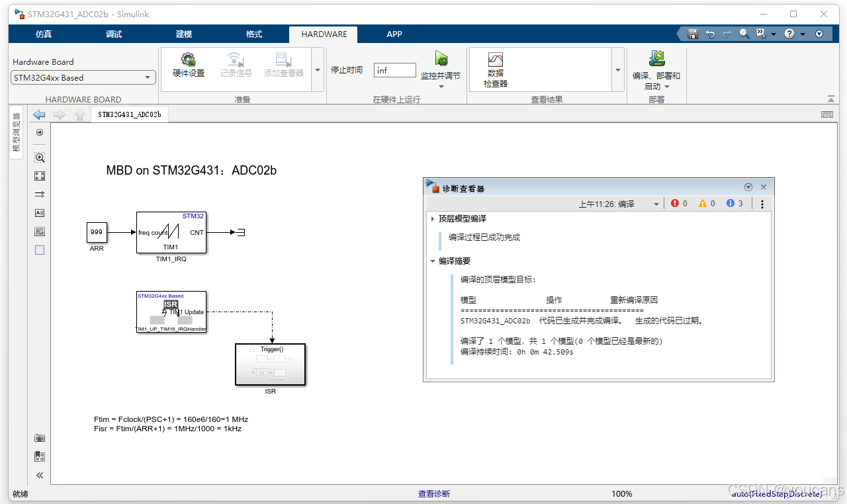Click the 查看诊断 link in status bar
The height and width of the screenshot is (504, 847).
(434, 493)
